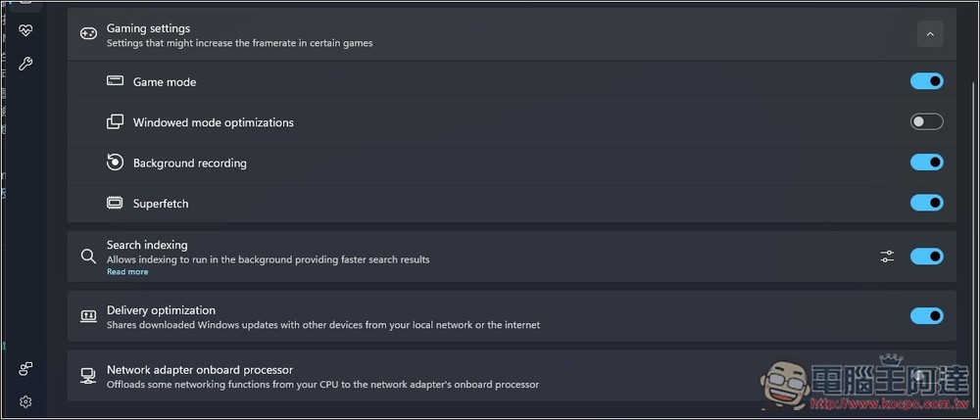Click the Background recording icon

(115, 163)
